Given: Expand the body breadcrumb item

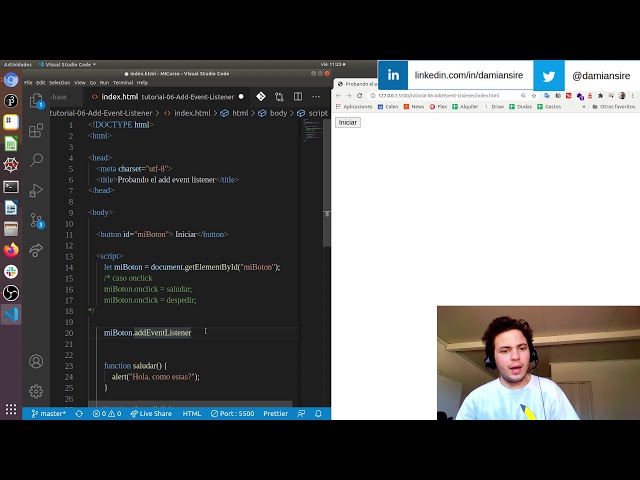Looking at the screenshot, I should [273, 113].
